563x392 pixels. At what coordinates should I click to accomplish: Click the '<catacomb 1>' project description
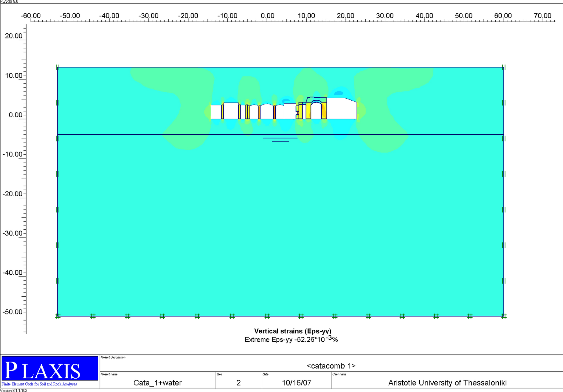(331, 366)
